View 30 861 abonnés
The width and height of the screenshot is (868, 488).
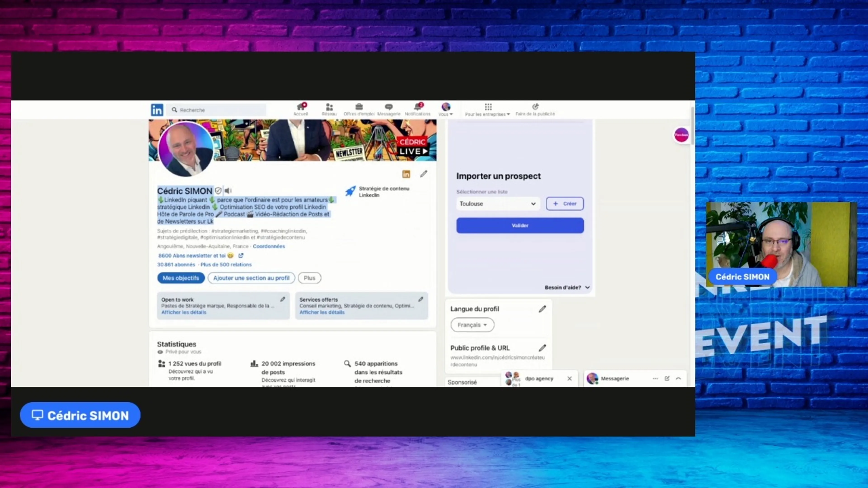(176, 265)
